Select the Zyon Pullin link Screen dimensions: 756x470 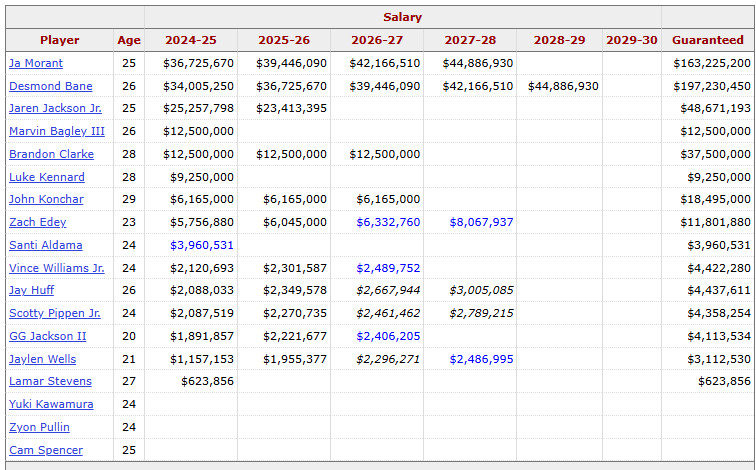39,427
